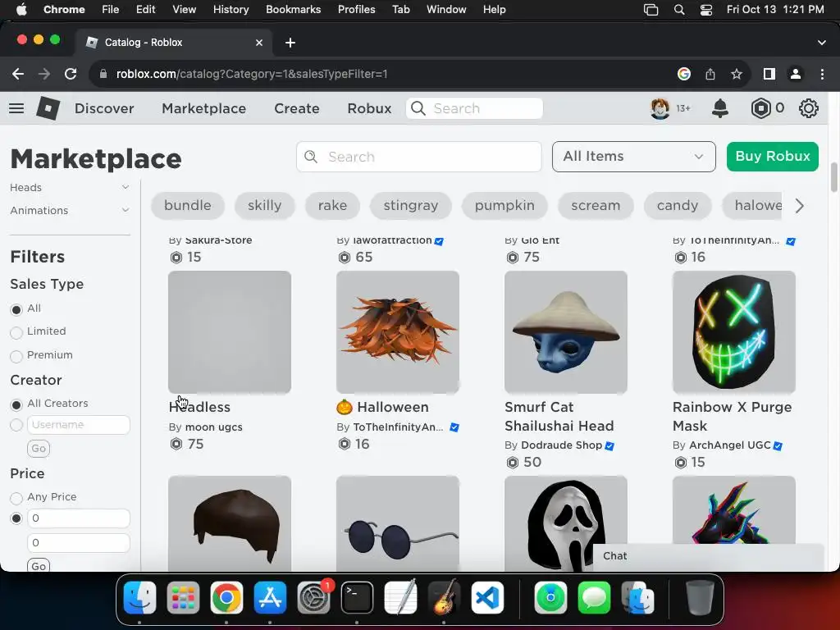Image resolution: width=840 pixels, height=630 pixels.
Task: Open the Smurf Cat Shailushai Head item
Action: click(x=566, y=332)
